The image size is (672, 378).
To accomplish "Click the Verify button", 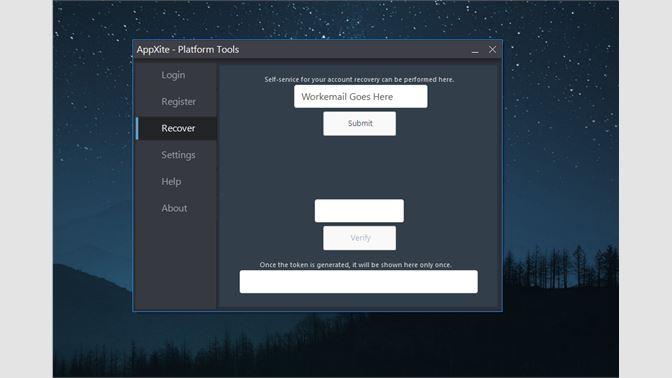I will tap(360, 238).
